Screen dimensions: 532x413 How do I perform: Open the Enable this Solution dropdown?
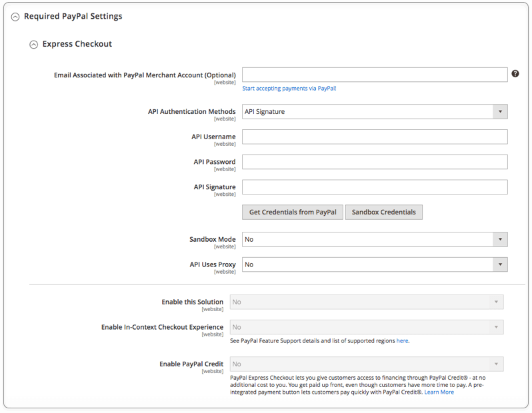pyautogui.click(x=367, y=302)
